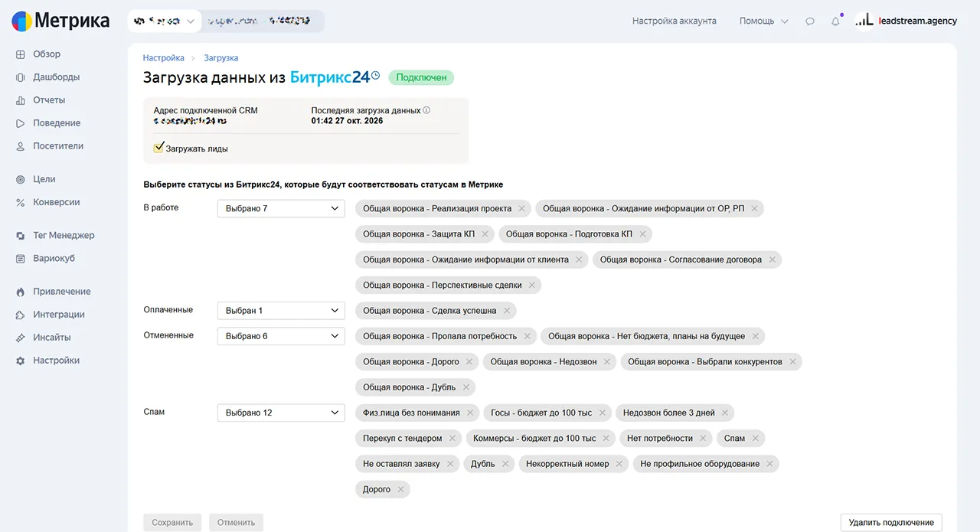Remove the 'Общая воронка - Пропала потребность' tag

tap(528, 336)
